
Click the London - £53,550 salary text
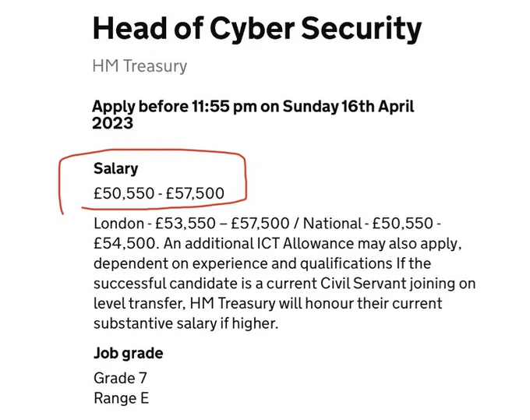pyautogui.click(x=154, y=224)
